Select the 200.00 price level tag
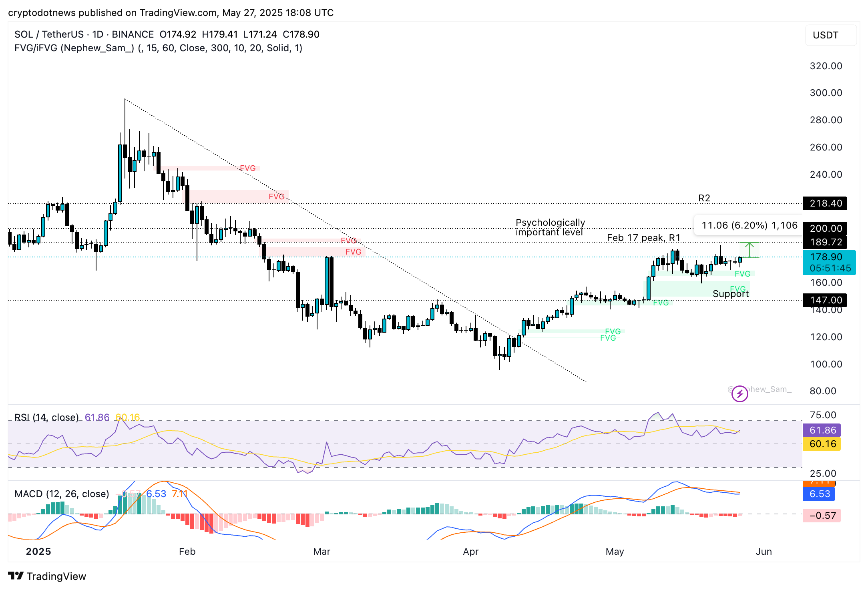 tap(825, 229)
